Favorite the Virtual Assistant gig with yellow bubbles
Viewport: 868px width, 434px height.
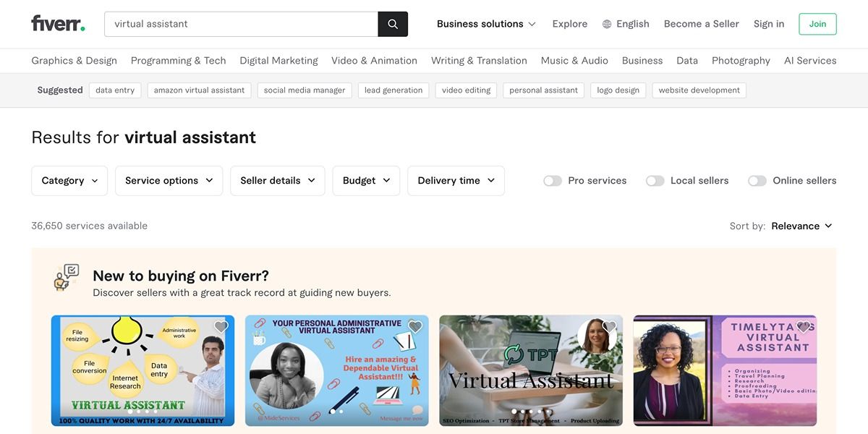[221, 327]
